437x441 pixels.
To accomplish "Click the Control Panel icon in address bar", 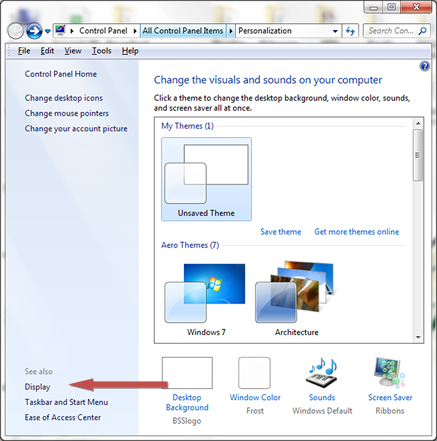I will (60, 30).
